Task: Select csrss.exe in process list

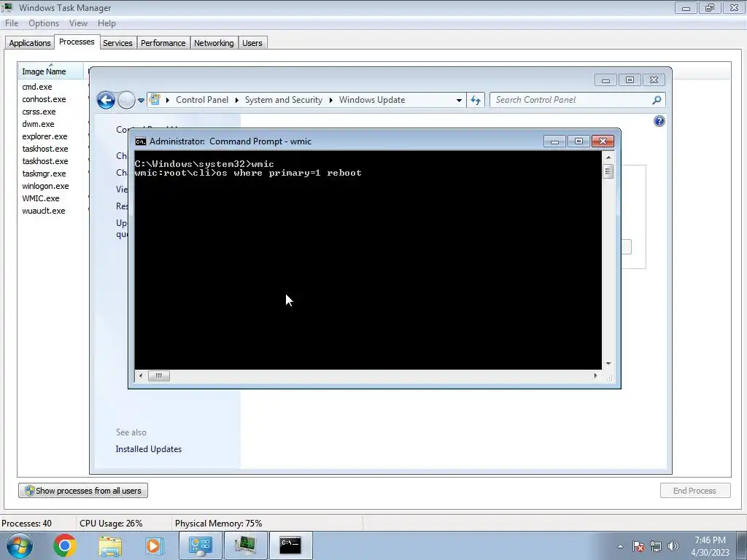Action: click(39, 112)
